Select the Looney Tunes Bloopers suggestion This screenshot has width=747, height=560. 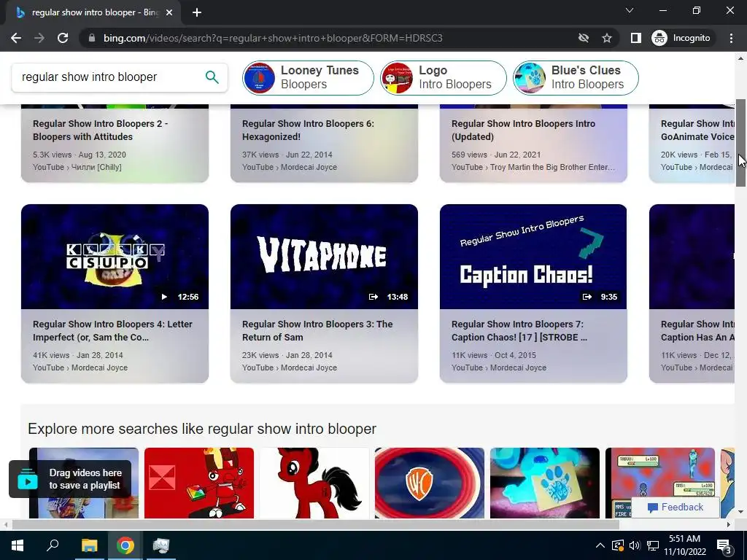pos(308,77)
